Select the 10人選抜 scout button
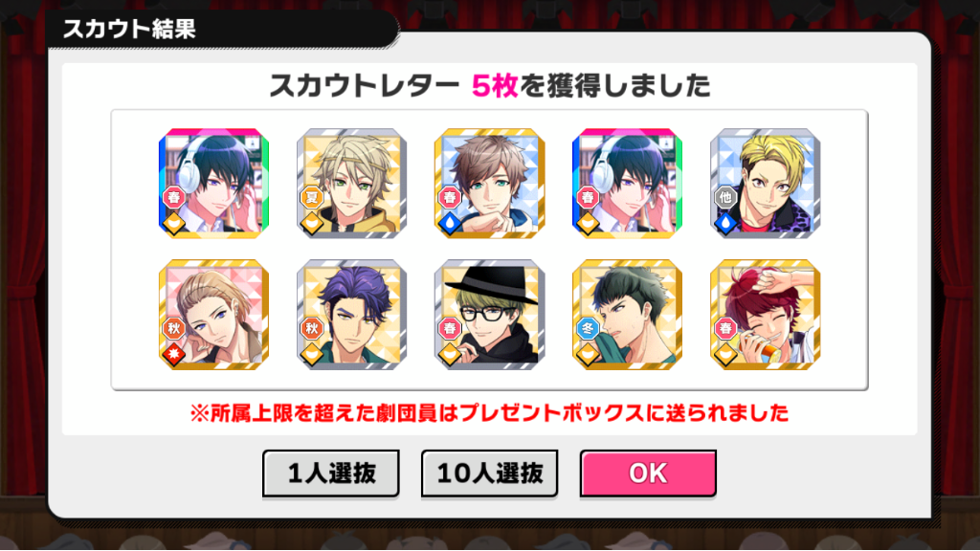 [489, 474]
